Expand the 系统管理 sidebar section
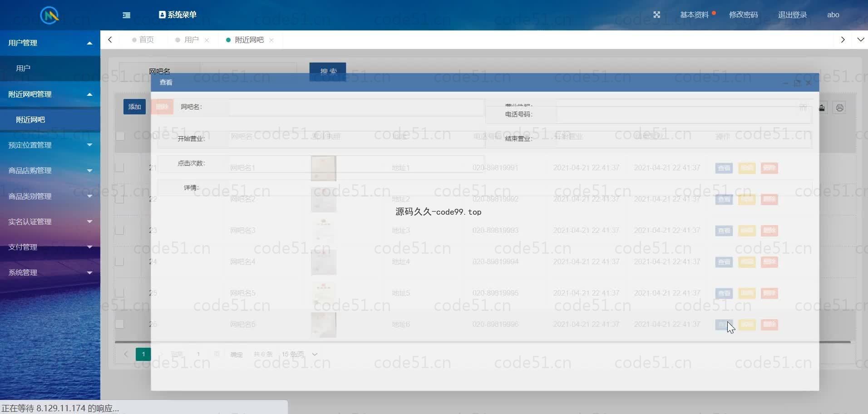 (50, 273)
